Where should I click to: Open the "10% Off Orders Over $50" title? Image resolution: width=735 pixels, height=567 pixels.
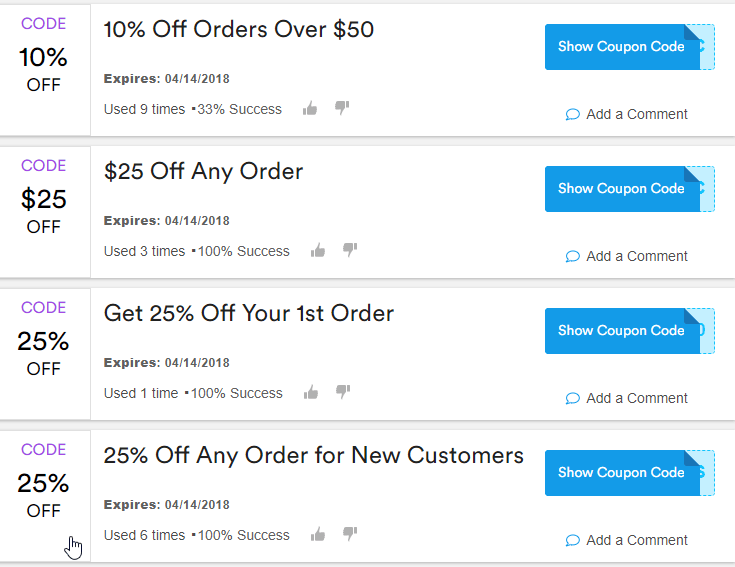click(x=239, y=30)
